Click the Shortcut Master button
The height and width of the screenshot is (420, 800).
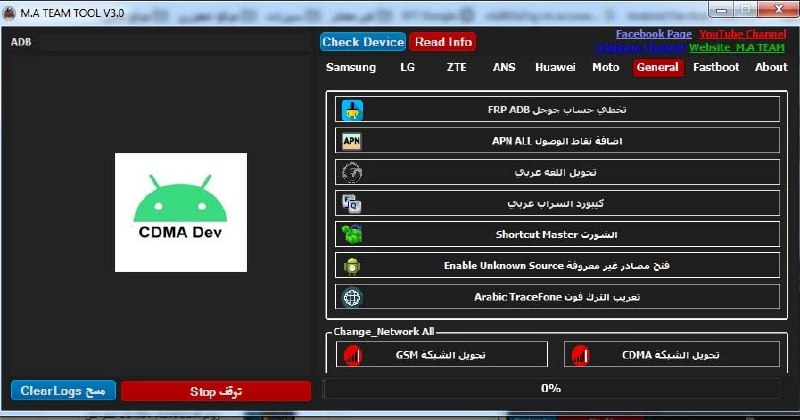(x=557, y=235)
